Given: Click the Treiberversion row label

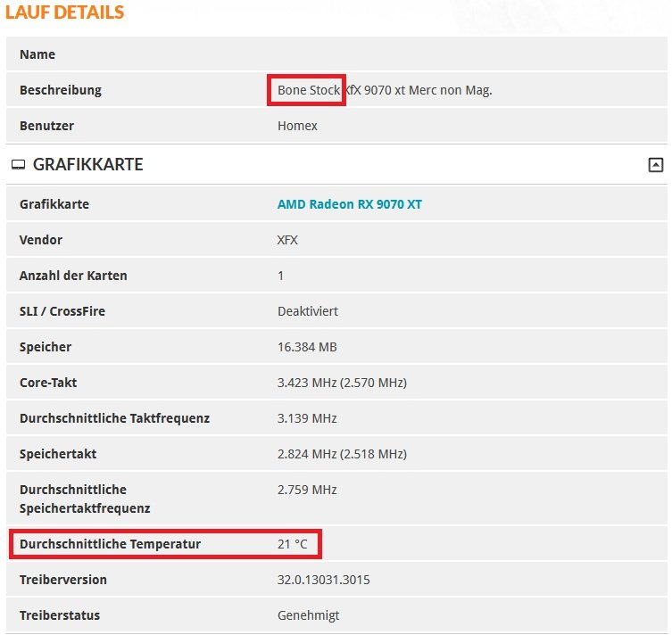Looking at the screenshot, I should click(x=63, y=580).
